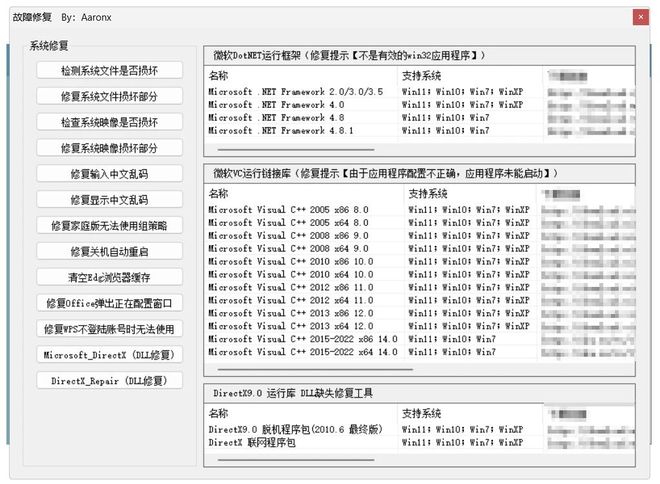The height and width of the screenshot is (484, 660).
Task: Run 修复Office弹出正在配置窗口
Action: 109,303
